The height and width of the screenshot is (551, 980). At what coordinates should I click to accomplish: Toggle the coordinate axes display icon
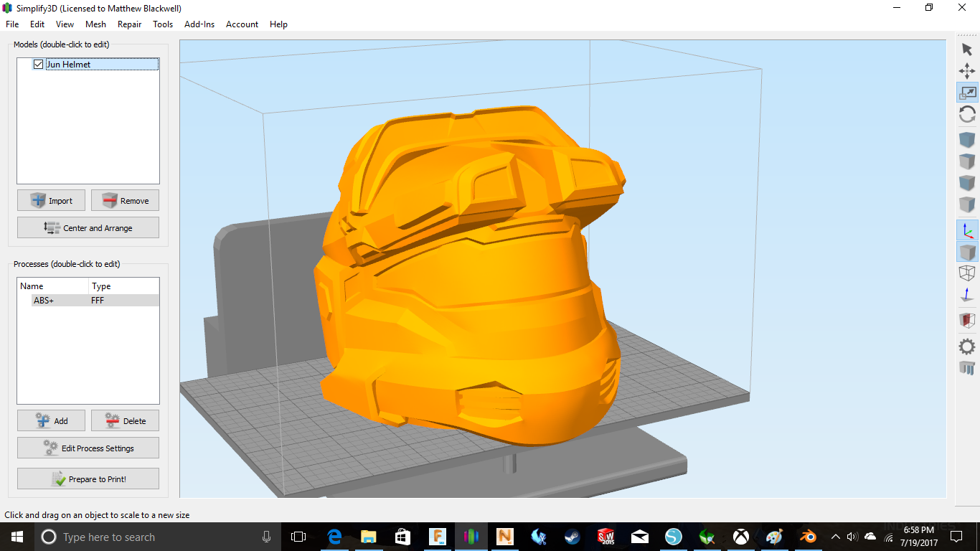click(967, 230)
